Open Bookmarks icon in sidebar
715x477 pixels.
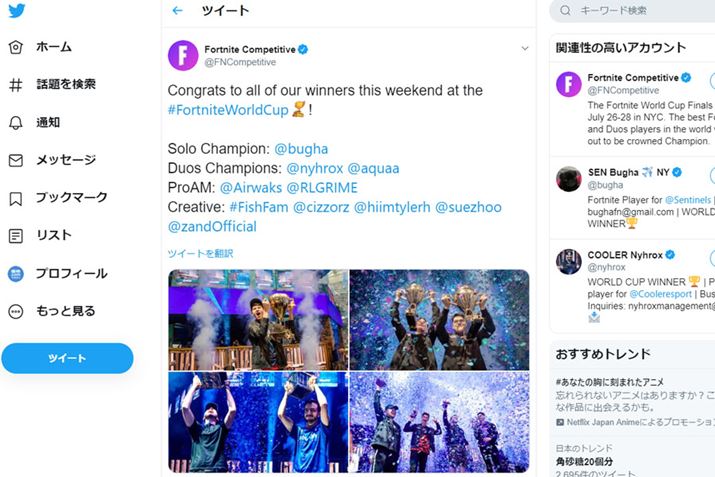[x=16, y=198]
